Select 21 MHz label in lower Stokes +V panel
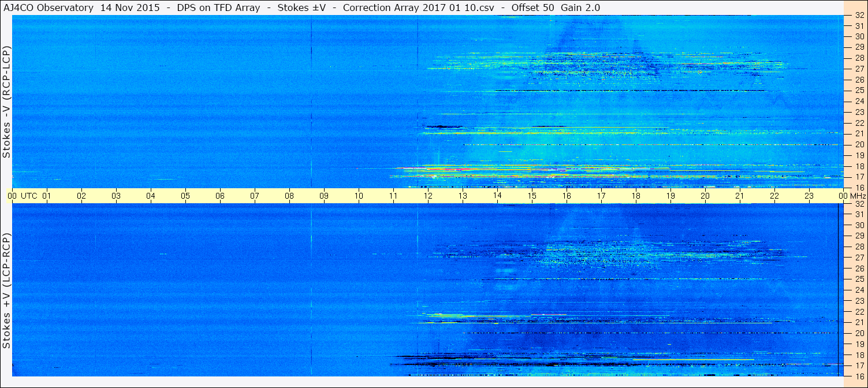This screenshot has height=388, width=868. pyautogui.click(x=859, y=322)
